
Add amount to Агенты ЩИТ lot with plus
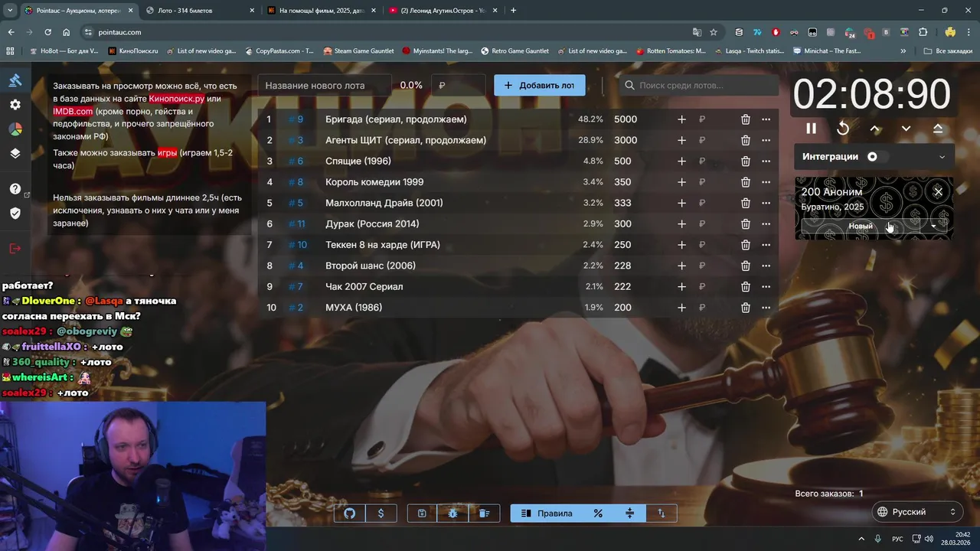pos(681,140)
